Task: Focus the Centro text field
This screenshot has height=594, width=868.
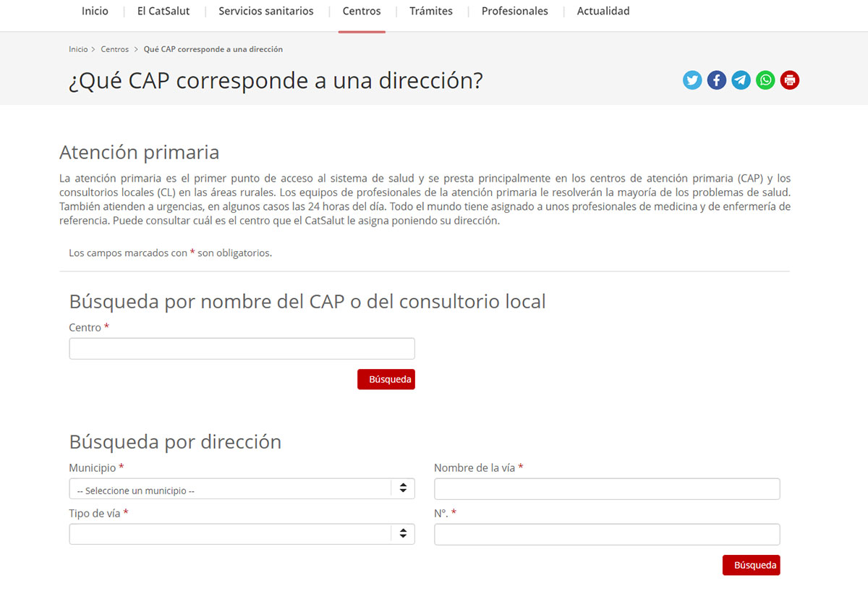Action: coord(242,349)
